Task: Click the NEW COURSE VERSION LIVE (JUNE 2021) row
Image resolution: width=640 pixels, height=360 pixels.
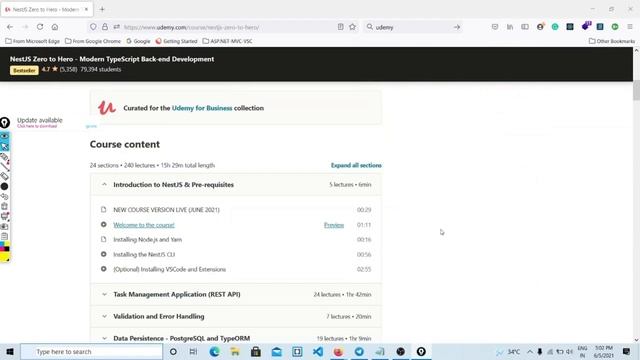Action: tap(236, 210)
